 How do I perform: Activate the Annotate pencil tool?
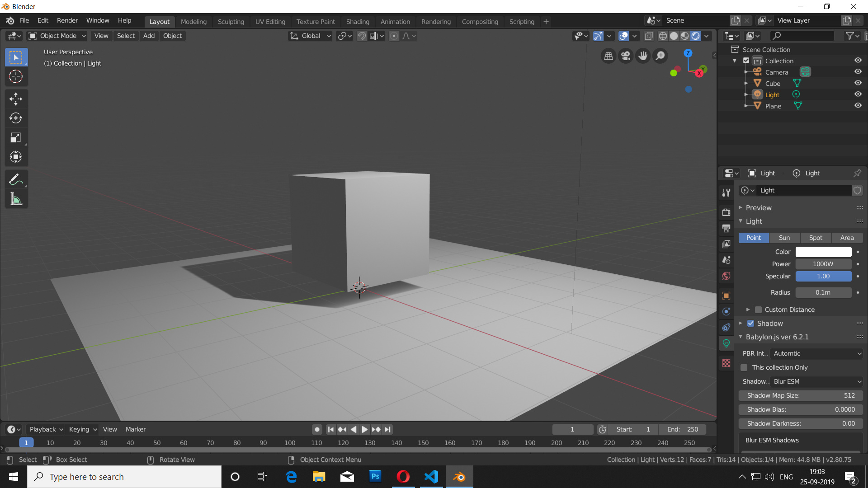tap(16, 179)
